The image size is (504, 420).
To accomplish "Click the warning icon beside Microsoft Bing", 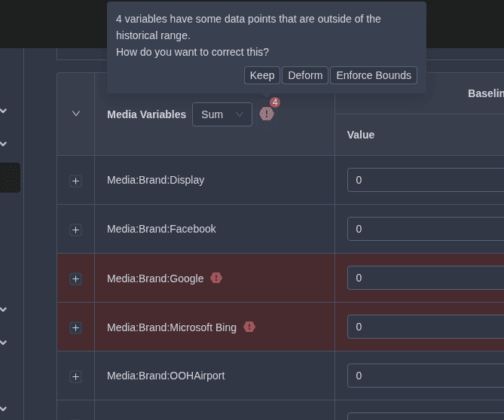I will [x=249, y=327].
